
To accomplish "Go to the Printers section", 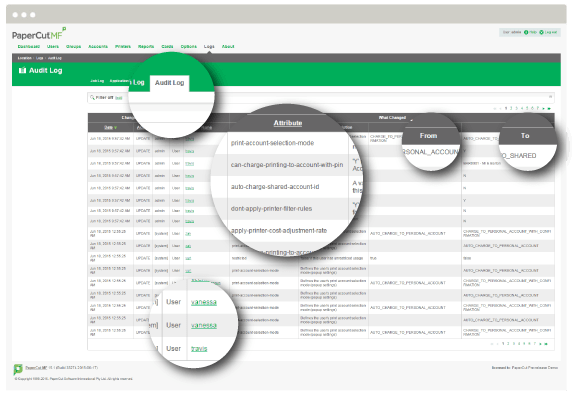I will click(123, 47).
